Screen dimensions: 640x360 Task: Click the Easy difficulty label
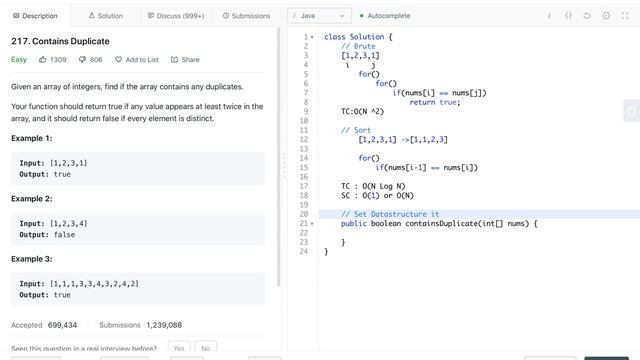[x=19, y=60]
